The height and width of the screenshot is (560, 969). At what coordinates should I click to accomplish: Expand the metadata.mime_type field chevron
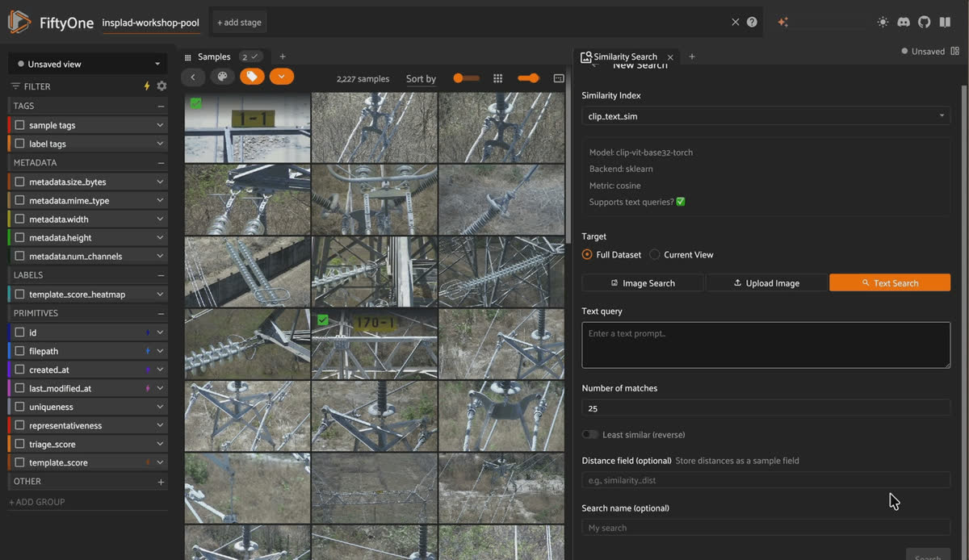[x=160, y=200]
